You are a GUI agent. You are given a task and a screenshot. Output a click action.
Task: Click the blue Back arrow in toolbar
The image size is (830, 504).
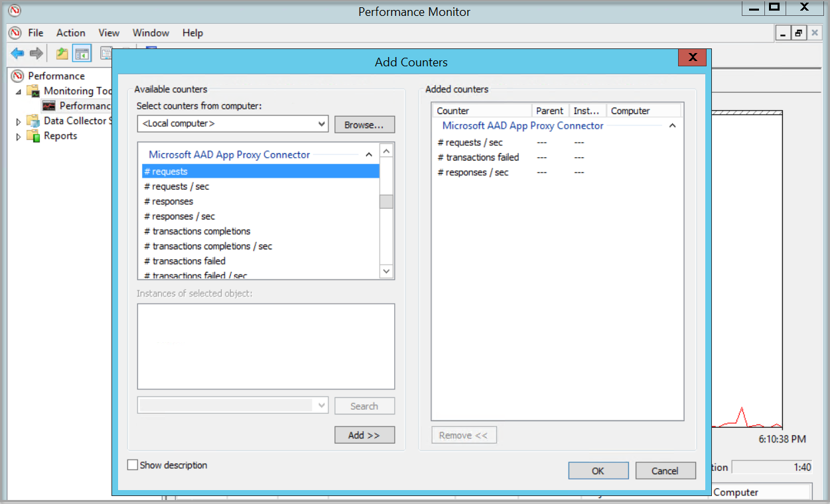[x=17, y=53]
